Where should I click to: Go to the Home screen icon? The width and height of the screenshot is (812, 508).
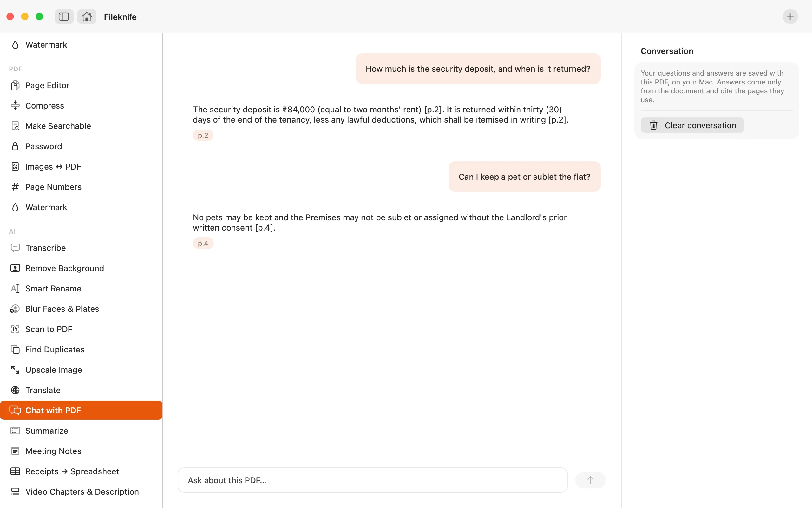coord(87,17)
